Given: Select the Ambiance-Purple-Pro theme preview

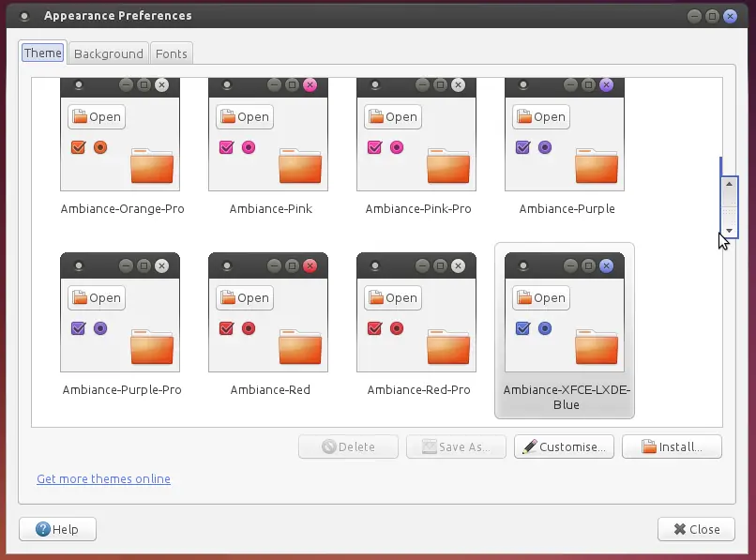Looking at the screenshot, I should 120,312.
